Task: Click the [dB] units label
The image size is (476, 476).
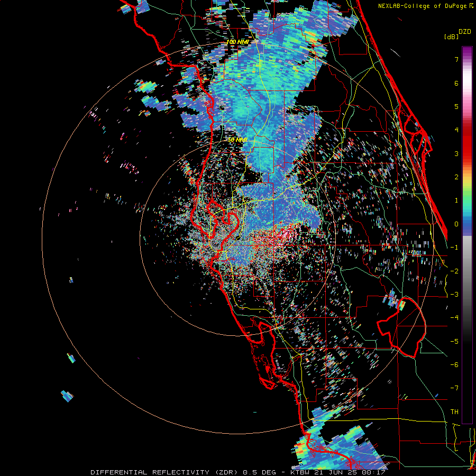Action: 451,36
